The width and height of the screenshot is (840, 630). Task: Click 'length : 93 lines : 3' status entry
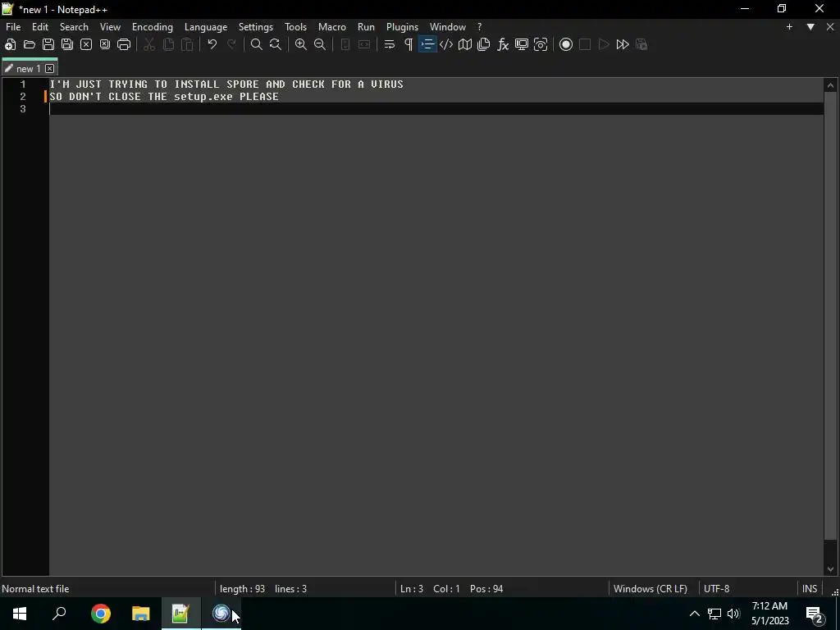[263, 589]
